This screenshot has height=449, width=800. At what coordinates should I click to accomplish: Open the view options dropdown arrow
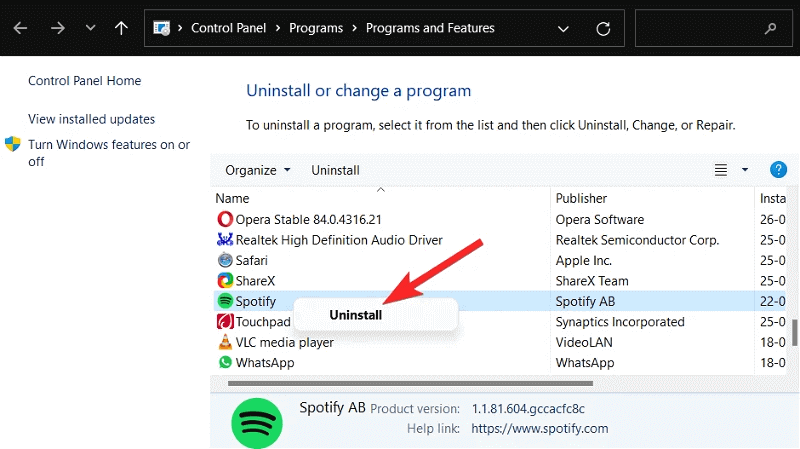[745, 170]
